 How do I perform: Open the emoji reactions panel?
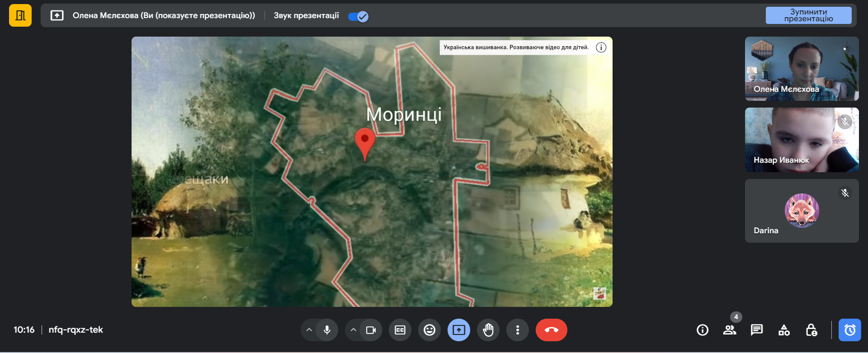point(429,330)
